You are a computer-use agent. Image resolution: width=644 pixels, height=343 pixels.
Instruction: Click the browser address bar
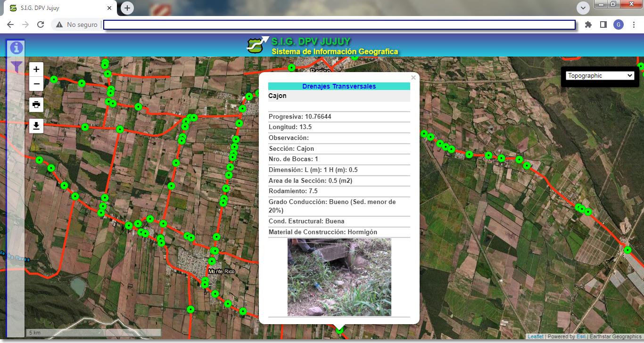click(339, 24)
